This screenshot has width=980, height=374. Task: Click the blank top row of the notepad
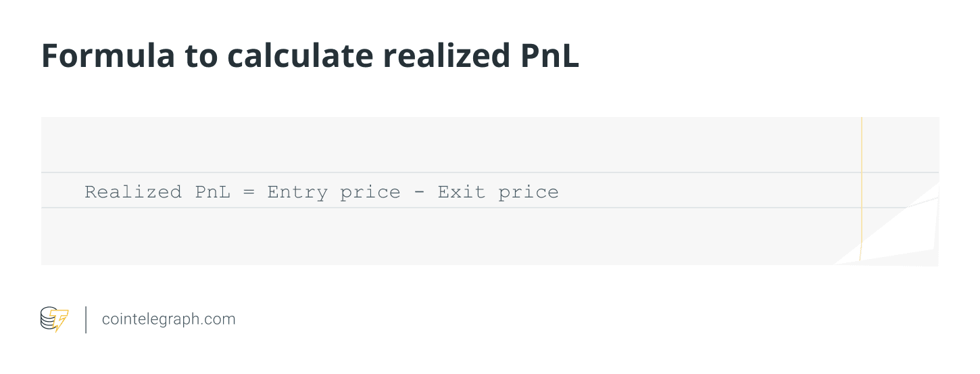[x=446, y=145]
